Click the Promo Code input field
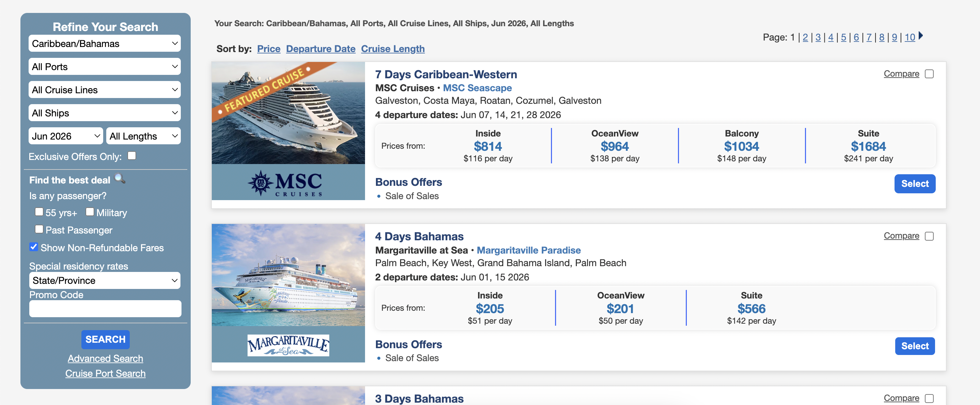Viewport: 980px width, 405px height. point(105,309)
